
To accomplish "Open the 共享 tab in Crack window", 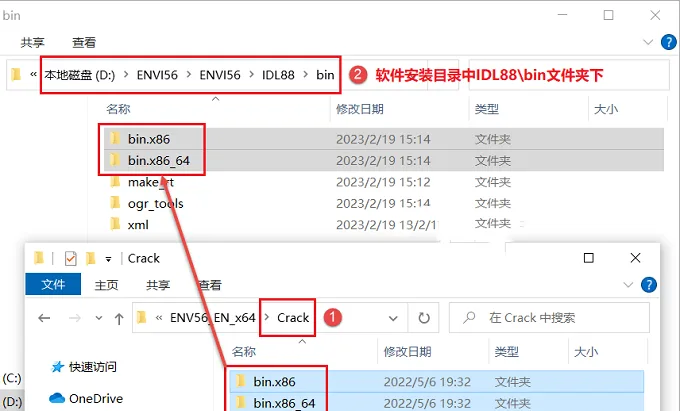I will (158, 285).
